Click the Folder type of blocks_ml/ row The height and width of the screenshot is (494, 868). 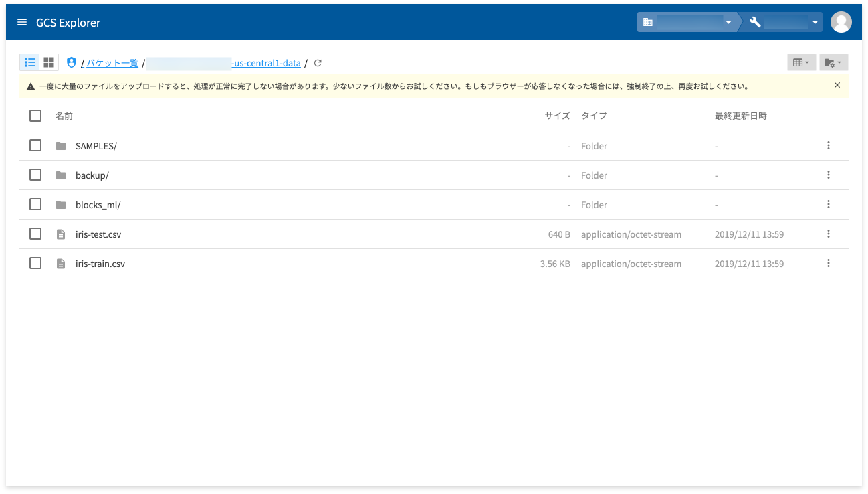tap(594, 205)
